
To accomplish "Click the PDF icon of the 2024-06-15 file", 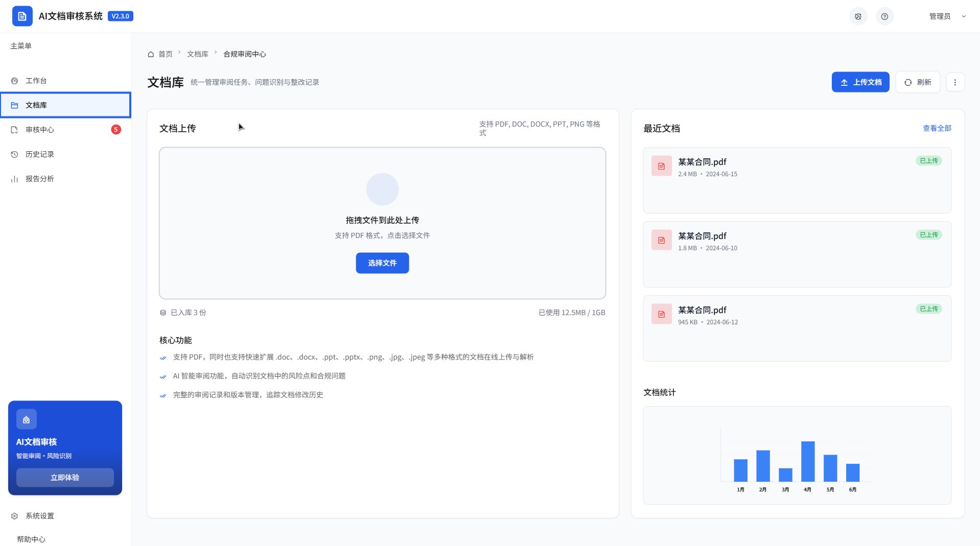I will 662,166.
